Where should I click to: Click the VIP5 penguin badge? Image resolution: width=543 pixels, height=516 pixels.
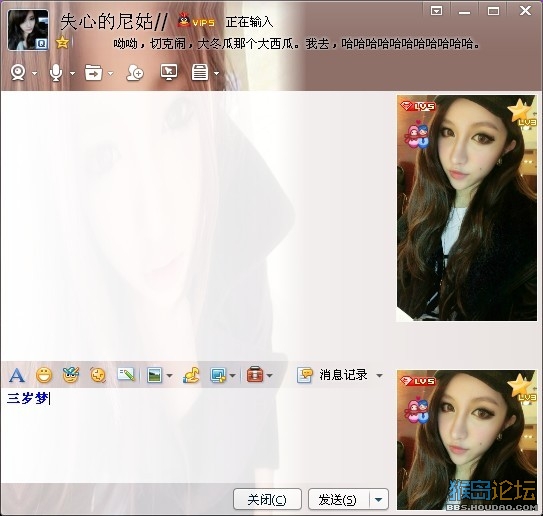(x=196, y=21)
